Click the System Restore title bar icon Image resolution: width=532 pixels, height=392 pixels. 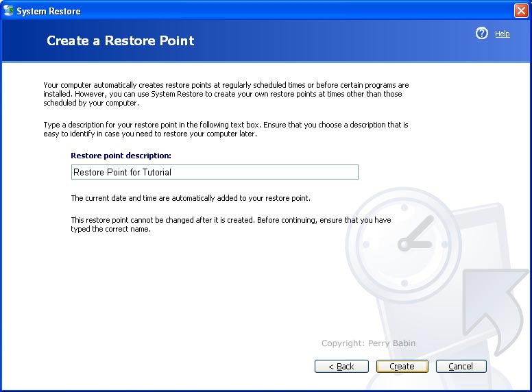tap(8, 11)
